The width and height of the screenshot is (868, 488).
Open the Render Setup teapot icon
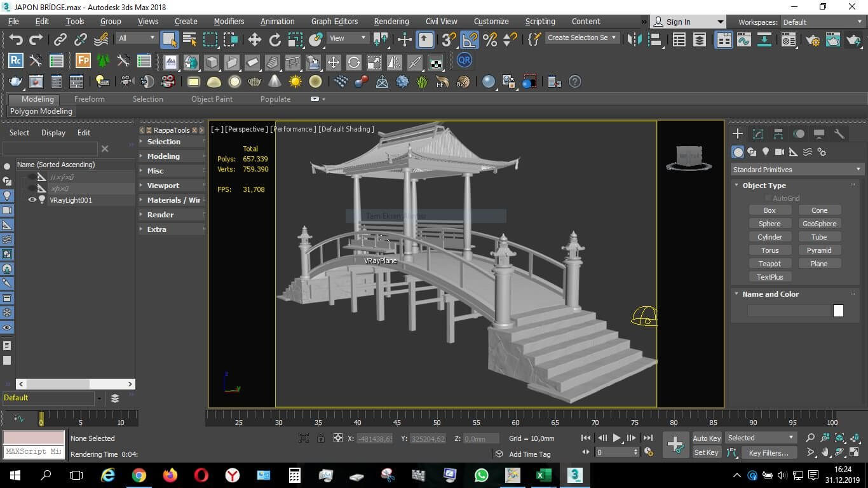[813, 39]
